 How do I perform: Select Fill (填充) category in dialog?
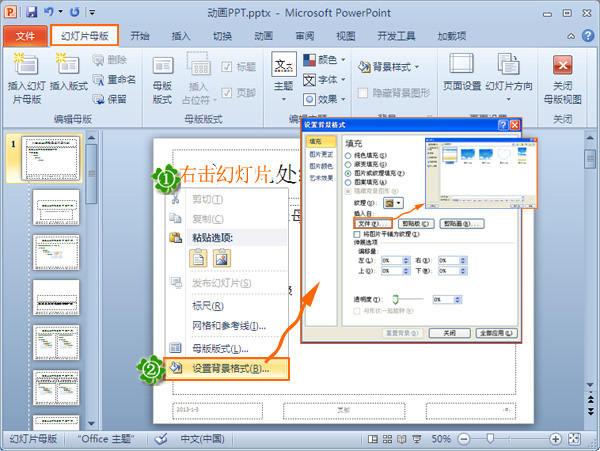pos(321,142)
